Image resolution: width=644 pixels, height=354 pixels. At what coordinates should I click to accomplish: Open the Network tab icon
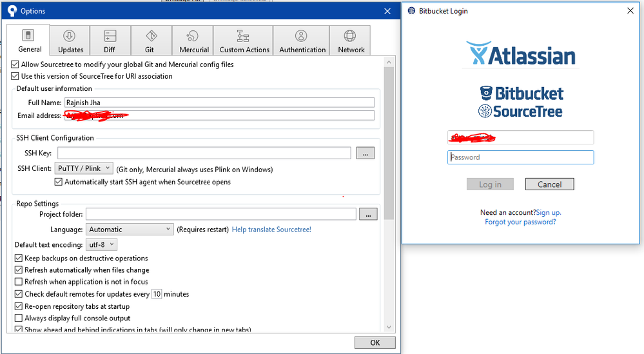point(350,36)
